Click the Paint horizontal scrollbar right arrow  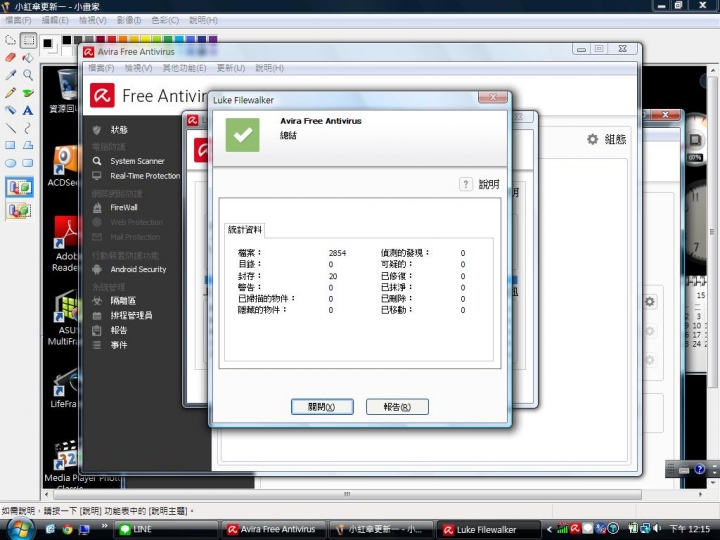[701, 495]
